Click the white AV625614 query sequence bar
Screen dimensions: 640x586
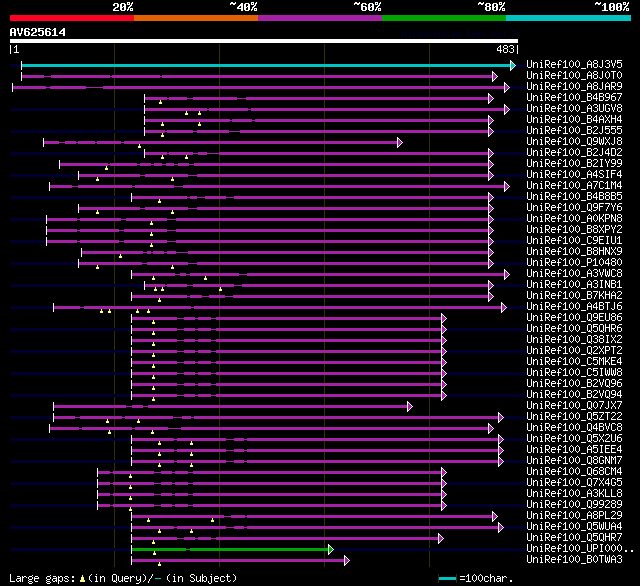pos(264,41)
